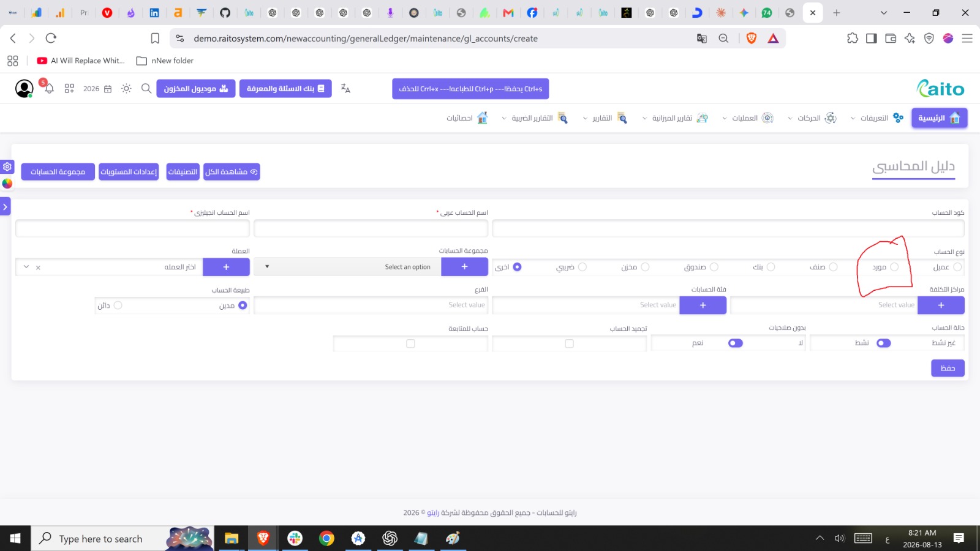Open the الفرع Select value dropdown
The height and width of the screenshot is (551, 980).
[x=371, y=305]
